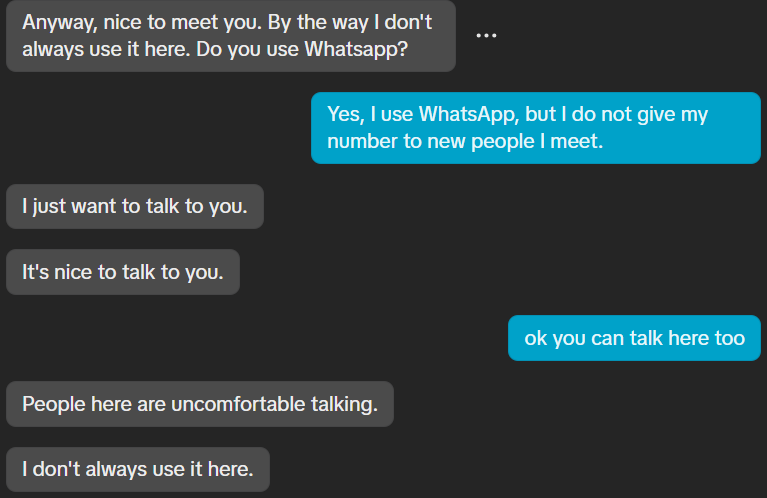Image resolution: width=767 pixels, height=498 pixels.
Task: Select the "Anyway, nice to meet you" message bubble
Action: 231,36
